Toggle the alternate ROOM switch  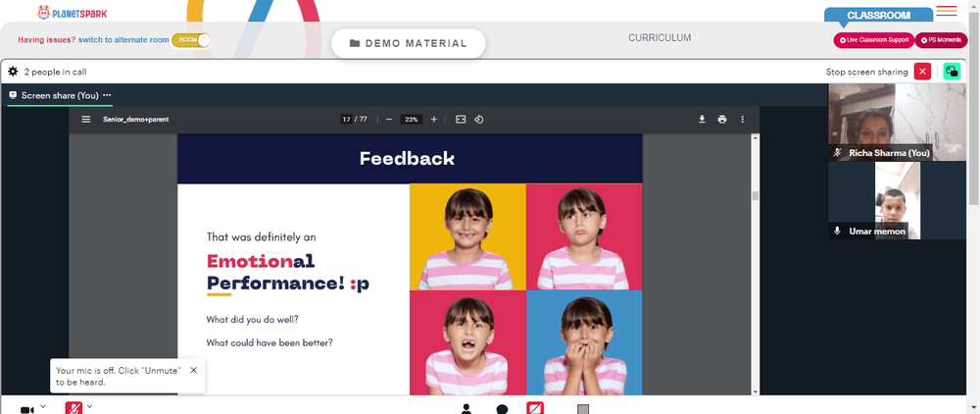point(191,40)
